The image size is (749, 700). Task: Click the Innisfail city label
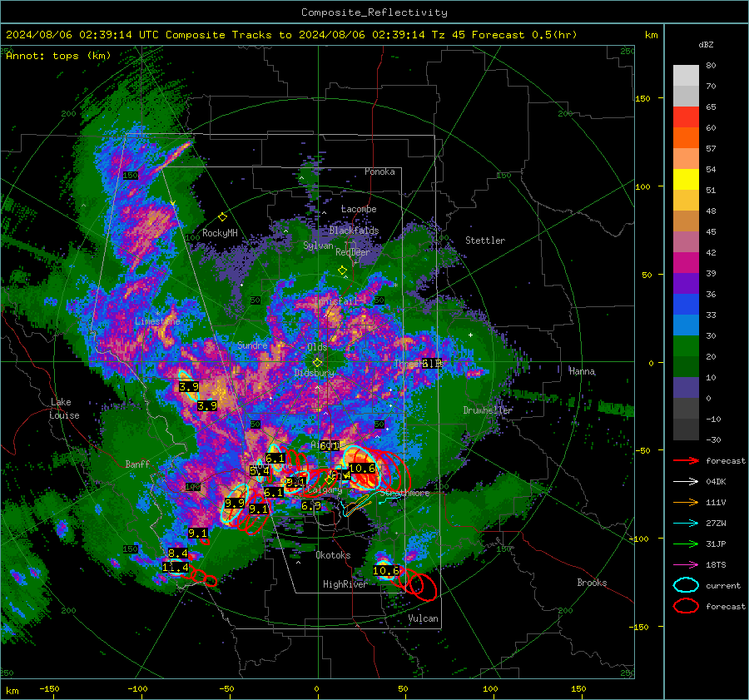tap(336, 301)
